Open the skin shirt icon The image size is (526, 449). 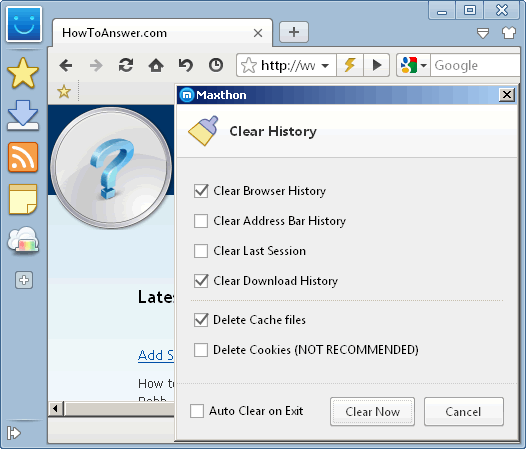pos(509,33)
